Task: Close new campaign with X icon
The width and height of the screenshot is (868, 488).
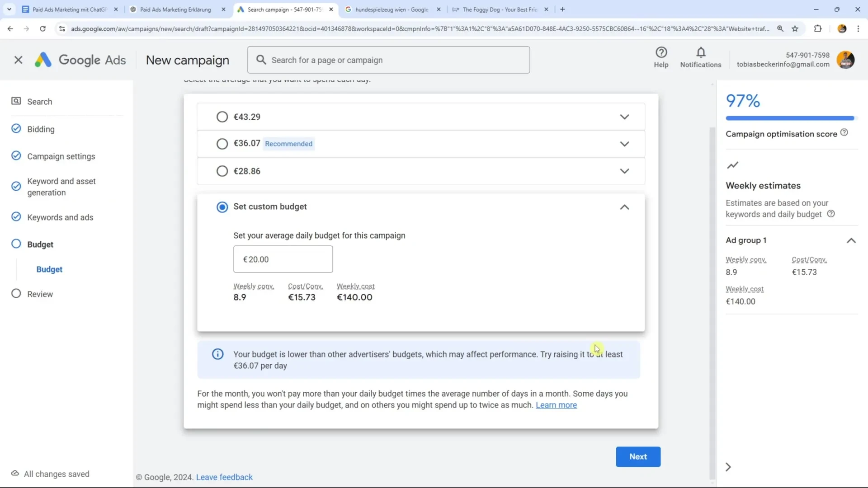Action: point(18,60)
